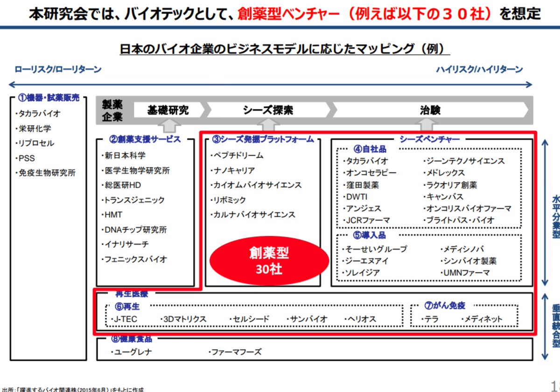Click the ヘリオス entry
This screenshot has height=392, width=560.
[x=359, y=319]
